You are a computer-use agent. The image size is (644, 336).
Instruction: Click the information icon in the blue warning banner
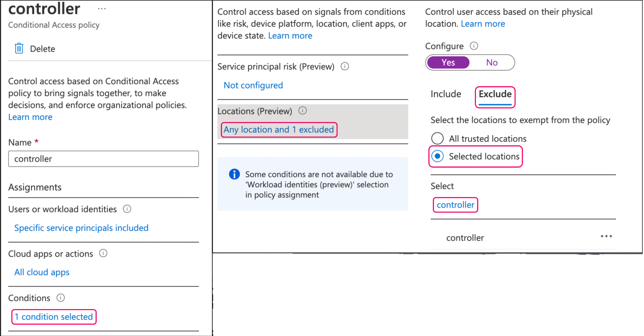point(234,174)
